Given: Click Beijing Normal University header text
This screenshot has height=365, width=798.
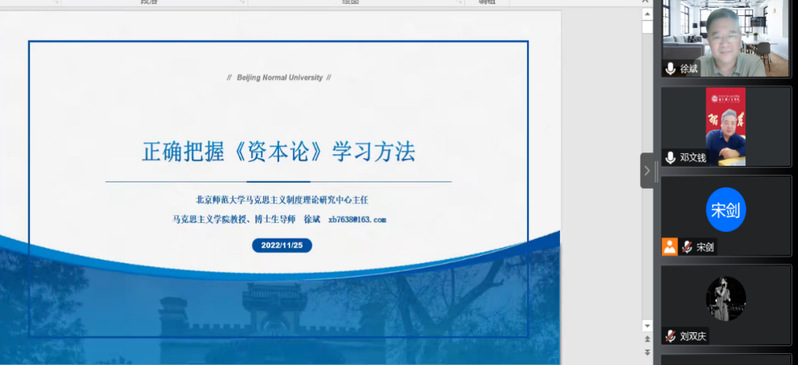Looking at the screenshot, I should (x=279, y=77).
